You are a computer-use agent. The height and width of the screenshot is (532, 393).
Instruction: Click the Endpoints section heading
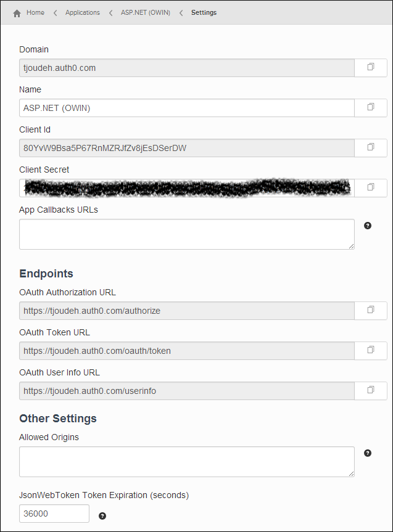(x=46, y=274)
